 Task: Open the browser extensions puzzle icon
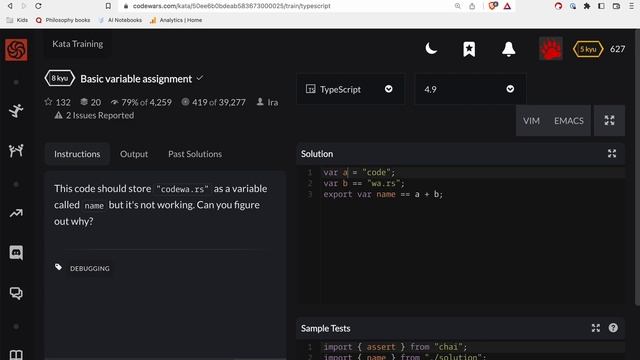pyautogui.click(x=587, y=6)
